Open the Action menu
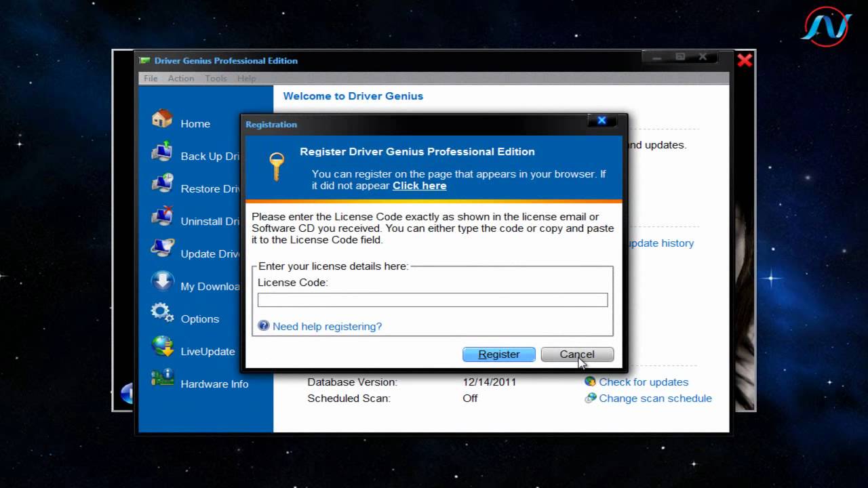 click(181, 79)
